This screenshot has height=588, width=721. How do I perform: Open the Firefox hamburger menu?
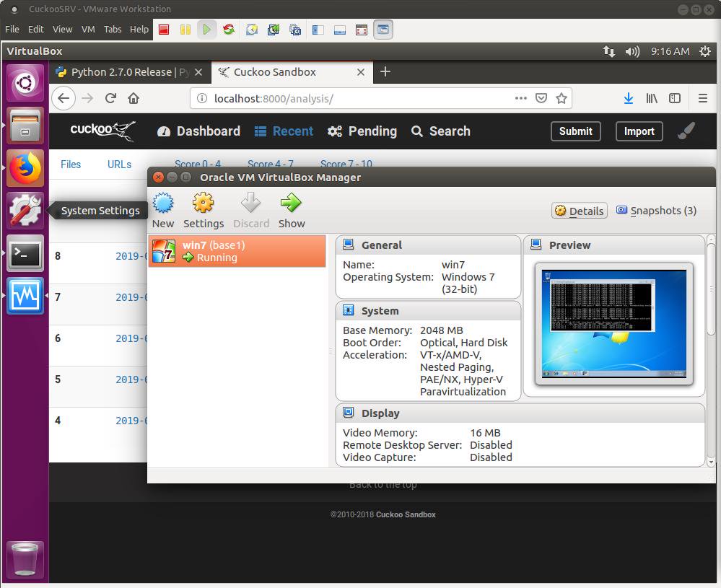(702, 97)
